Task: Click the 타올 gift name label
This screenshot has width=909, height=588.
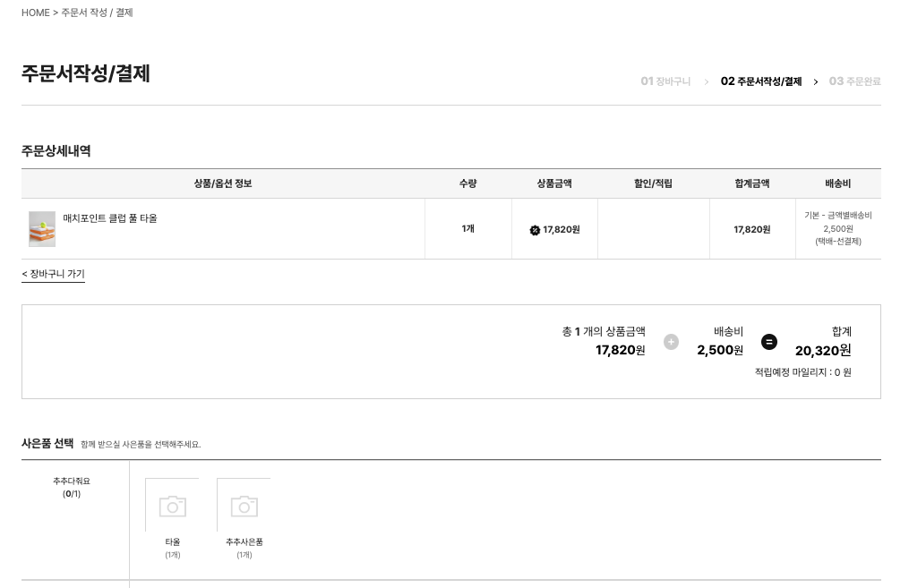Action: coord(172,542)
